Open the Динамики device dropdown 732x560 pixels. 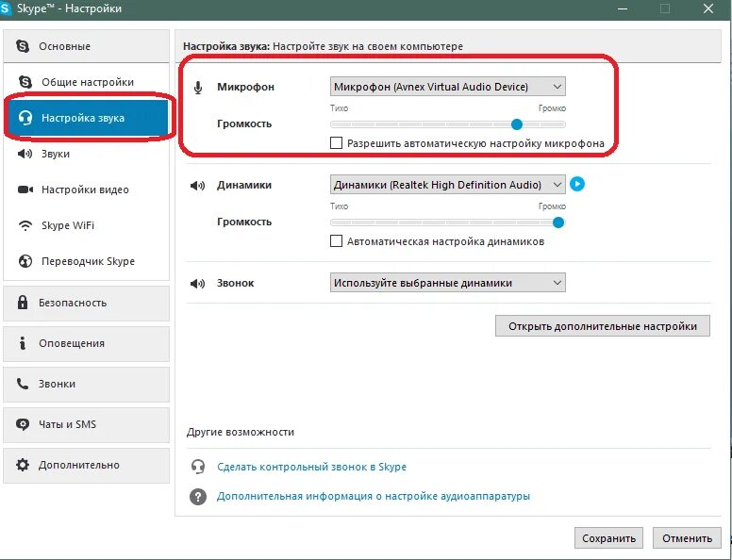(448, 185)
